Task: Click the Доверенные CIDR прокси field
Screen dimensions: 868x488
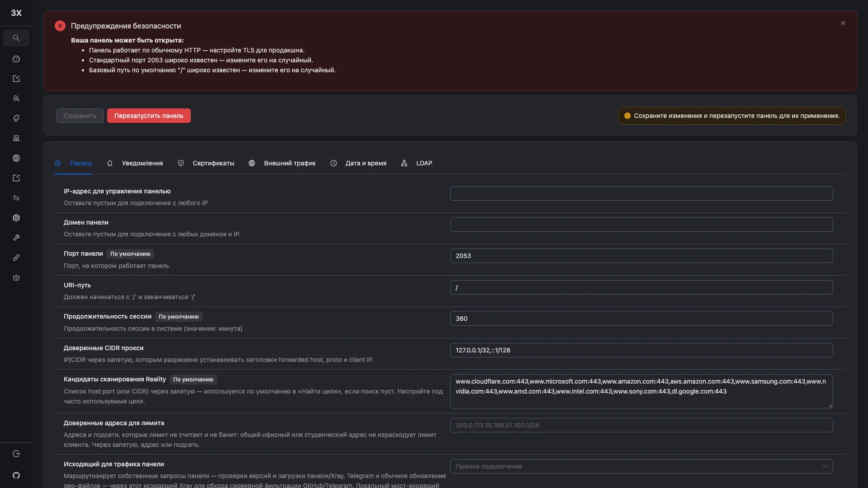Action: (x=642, y=350)
